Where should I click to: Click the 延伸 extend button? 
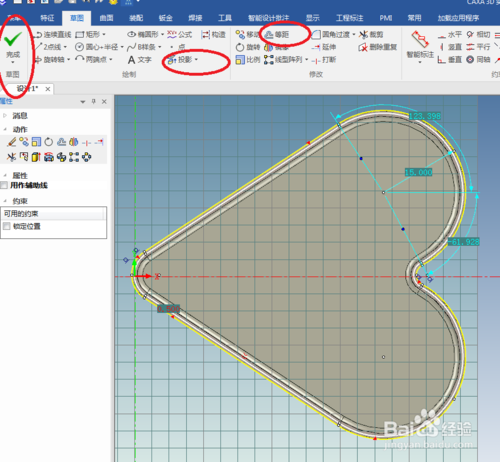(x=324, y=47)
